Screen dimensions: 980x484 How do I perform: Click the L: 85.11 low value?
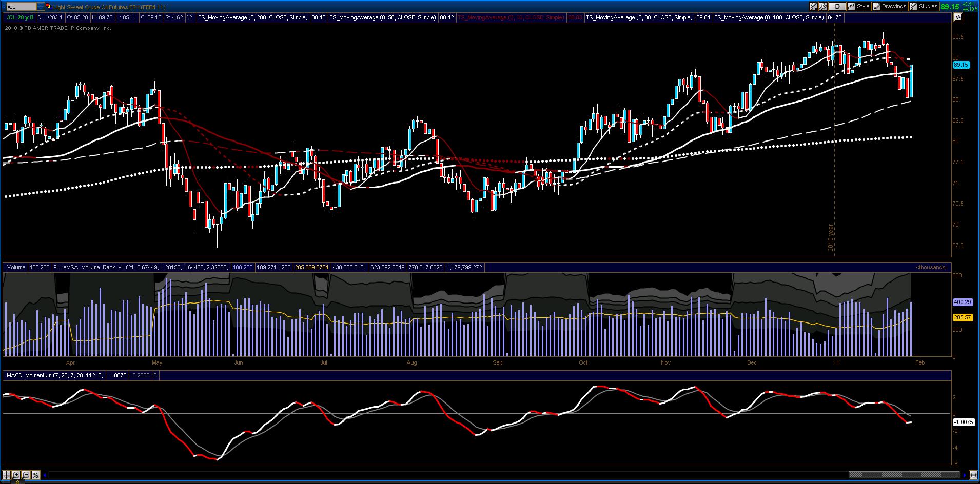(127, 17)
